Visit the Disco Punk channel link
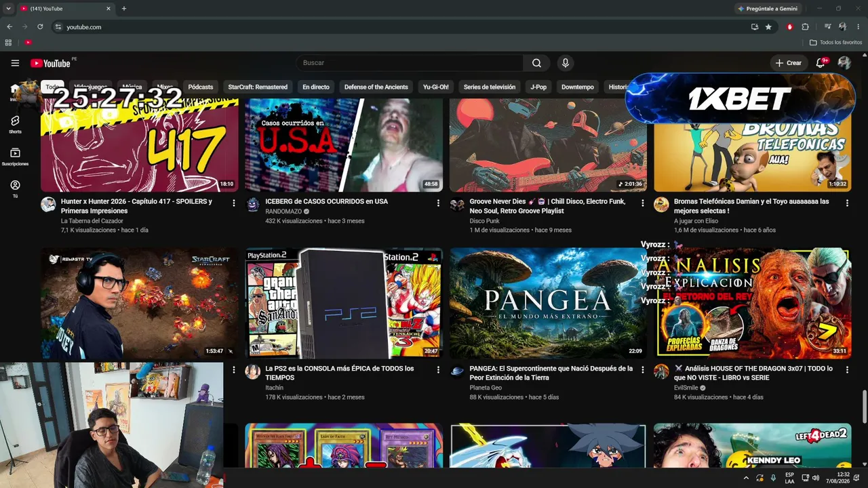 484,221
